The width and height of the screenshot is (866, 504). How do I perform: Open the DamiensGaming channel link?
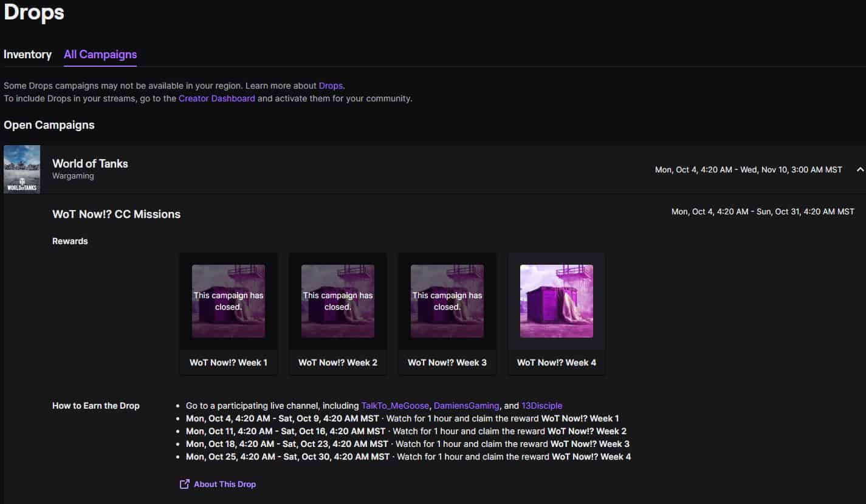tap(467, 406)
